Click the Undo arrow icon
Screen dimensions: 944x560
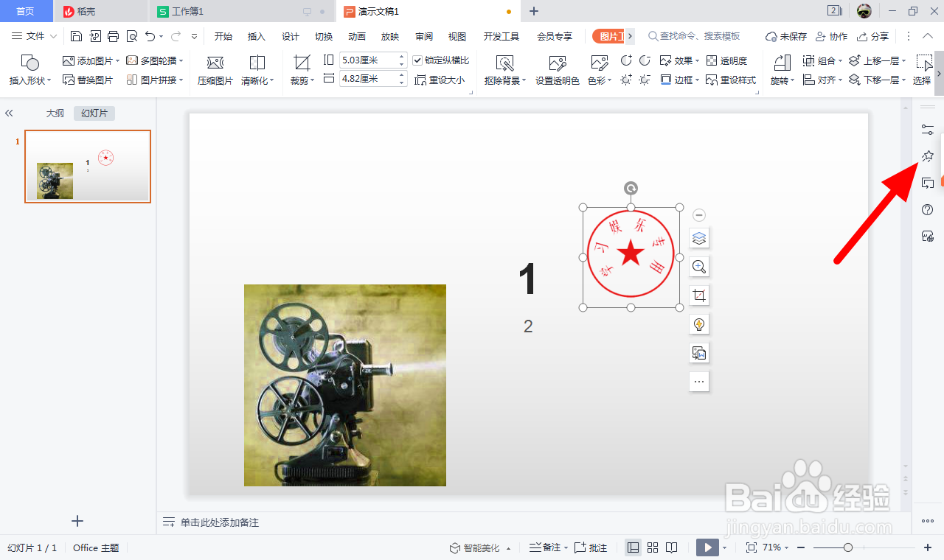click(x=150, y=36)
